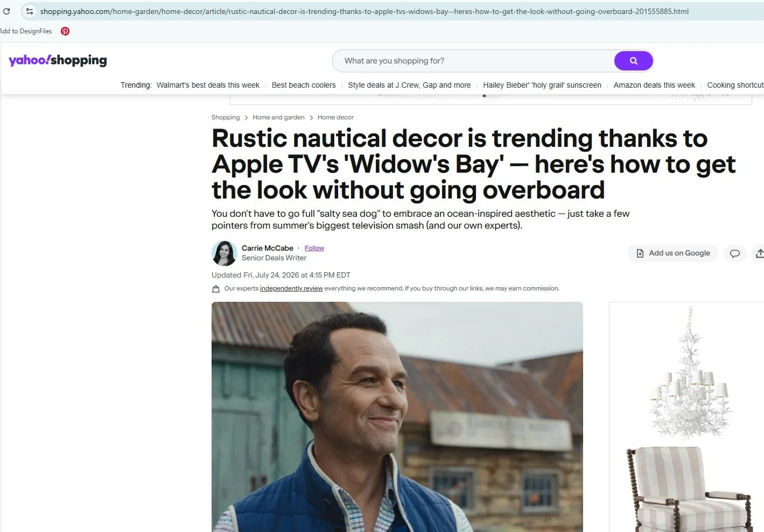This screenshot has height=532, width=764.
Task: Click the 'Add us on Google' button
Action: point(673,253)
